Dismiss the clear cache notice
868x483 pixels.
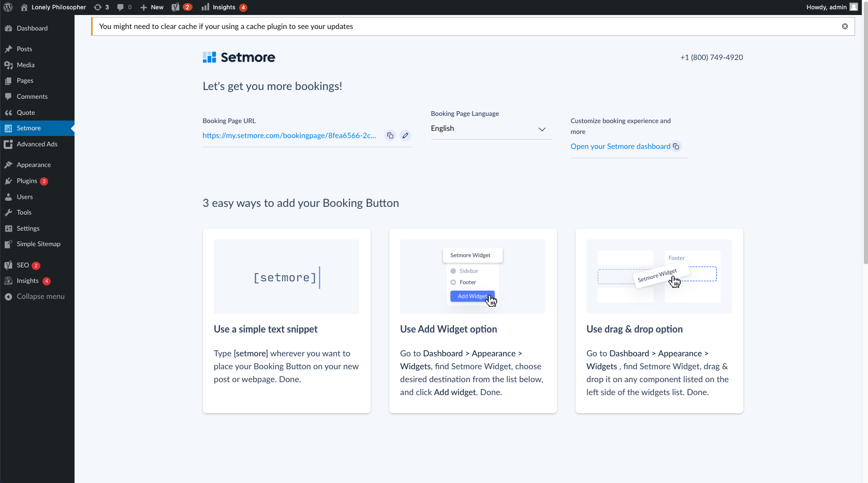click(845, 26)
